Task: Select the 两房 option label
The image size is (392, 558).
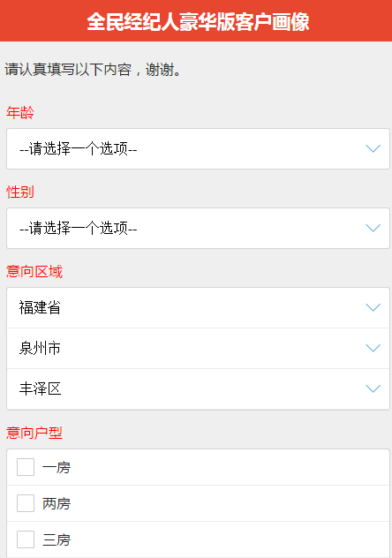Action: pos(57,503)
